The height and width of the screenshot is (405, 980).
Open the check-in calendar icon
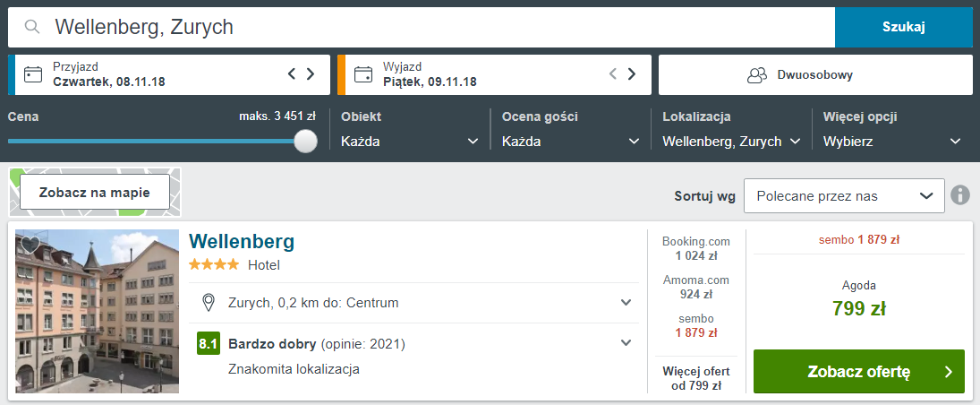(x=33, y=74)
